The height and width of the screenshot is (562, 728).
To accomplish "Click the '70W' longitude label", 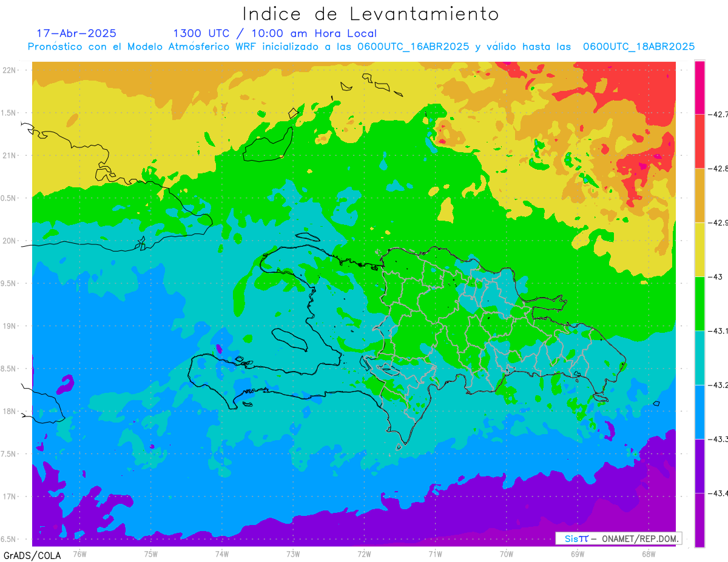I will point(507,554).
